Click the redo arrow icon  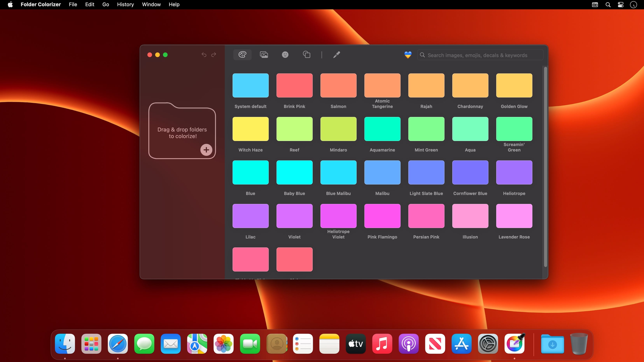coord(213,54)
